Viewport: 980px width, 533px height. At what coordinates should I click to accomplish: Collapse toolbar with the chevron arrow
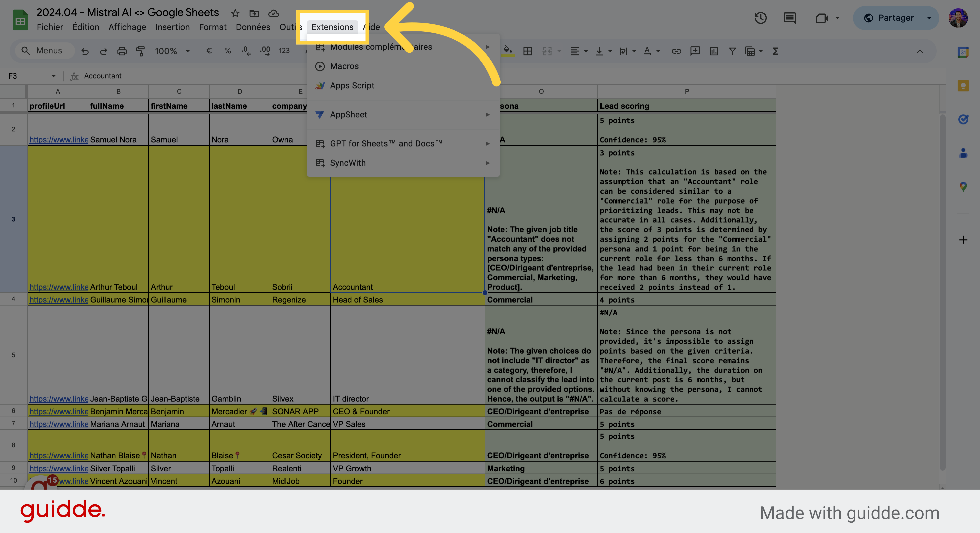(920, 51)
